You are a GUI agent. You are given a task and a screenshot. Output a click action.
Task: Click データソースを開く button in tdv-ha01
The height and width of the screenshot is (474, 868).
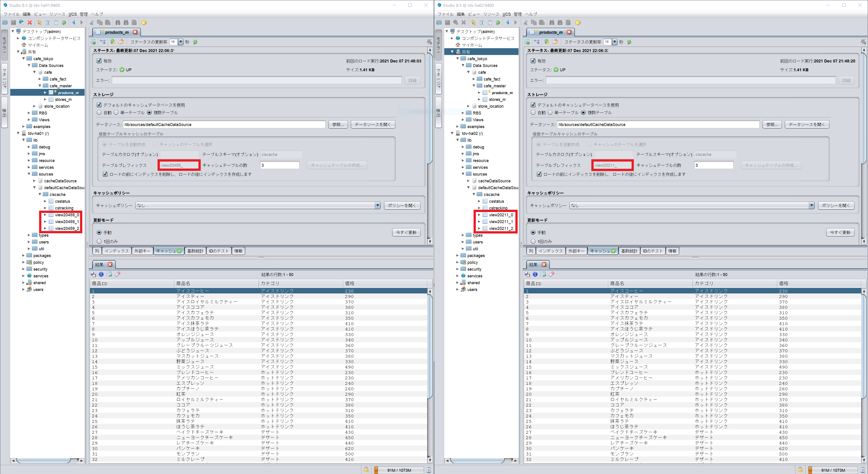tap(373, 124)
